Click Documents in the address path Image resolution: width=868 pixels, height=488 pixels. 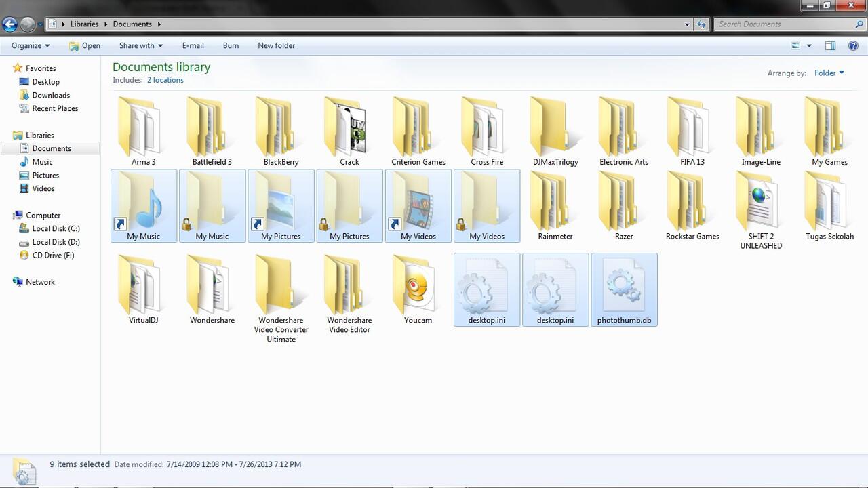click(x=132, y=24)
